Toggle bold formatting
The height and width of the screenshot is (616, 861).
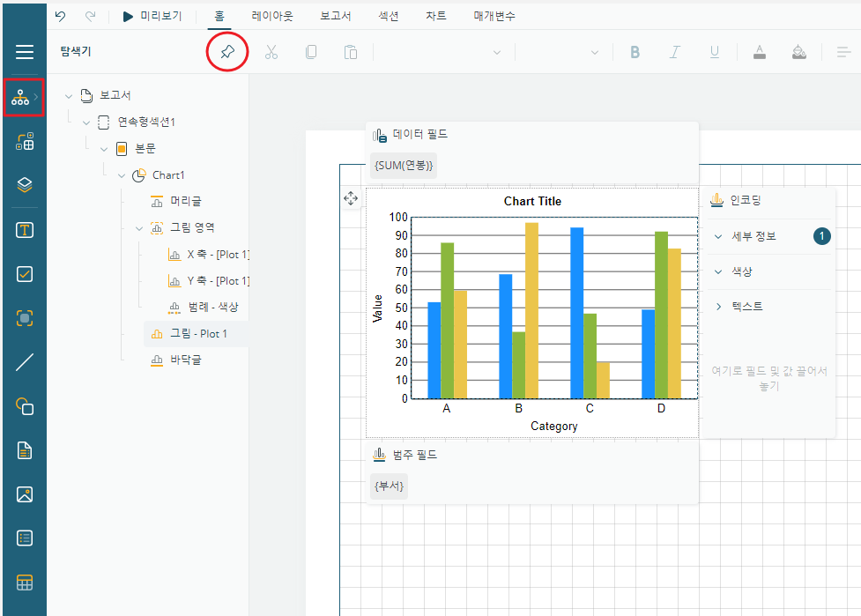(635, 52)
